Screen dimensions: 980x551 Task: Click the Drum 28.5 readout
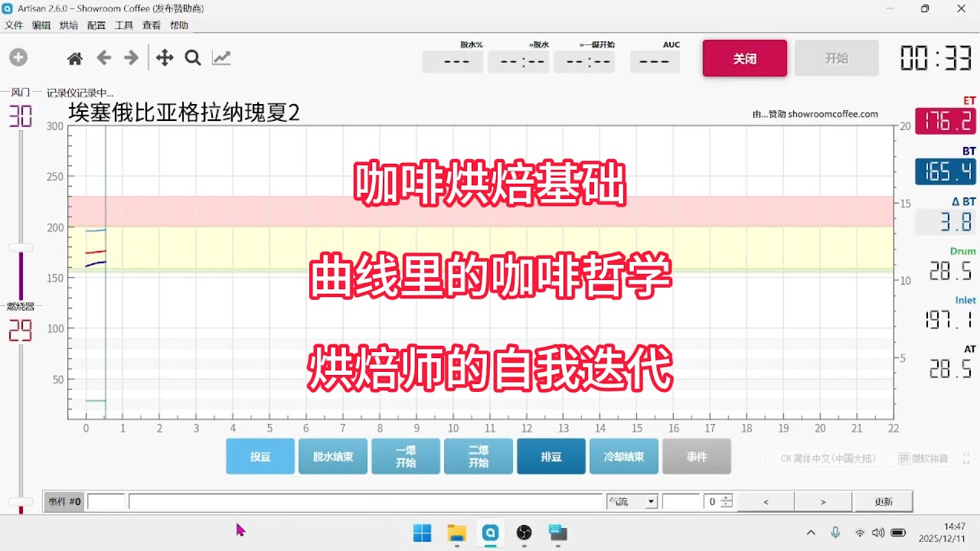tap(949, 271)
